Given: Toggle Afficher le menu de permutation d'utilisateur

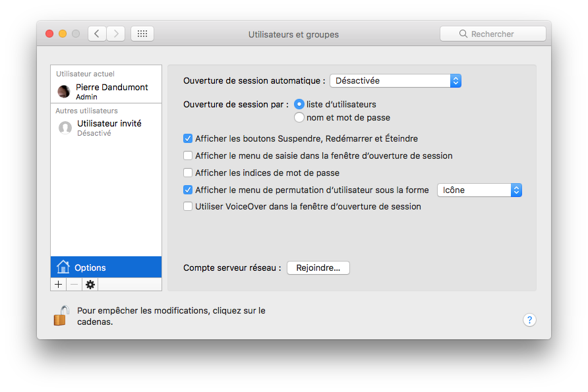Looking at the screenshot, I should [188, 190].
